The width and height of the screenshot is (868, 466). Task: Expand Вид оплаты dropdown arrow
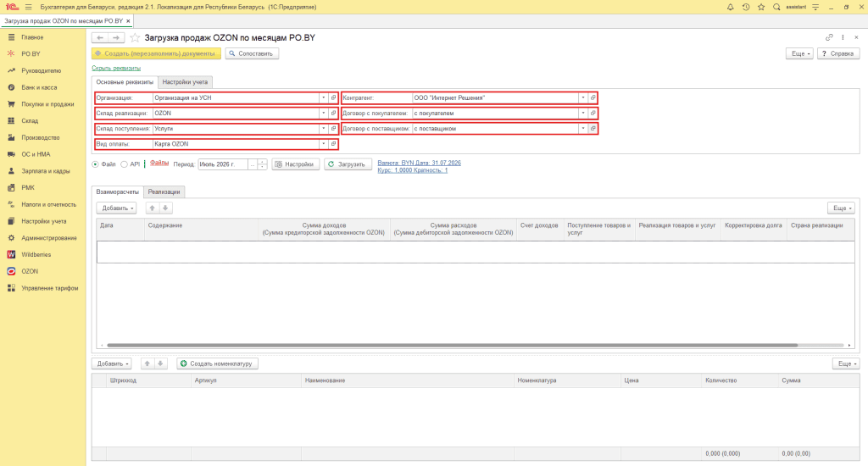323,144
